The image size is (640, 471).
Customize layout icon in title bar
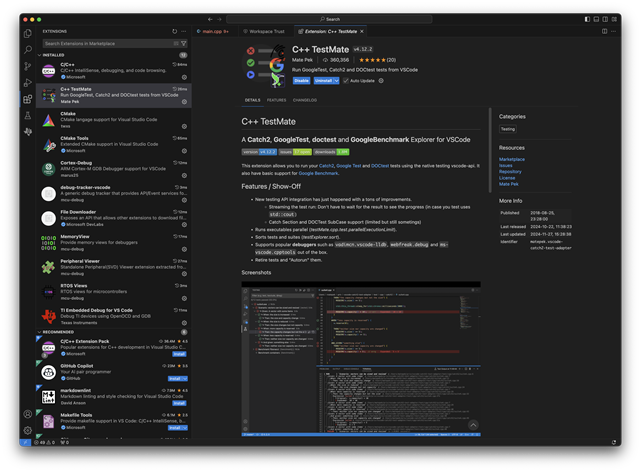[614, 19]
